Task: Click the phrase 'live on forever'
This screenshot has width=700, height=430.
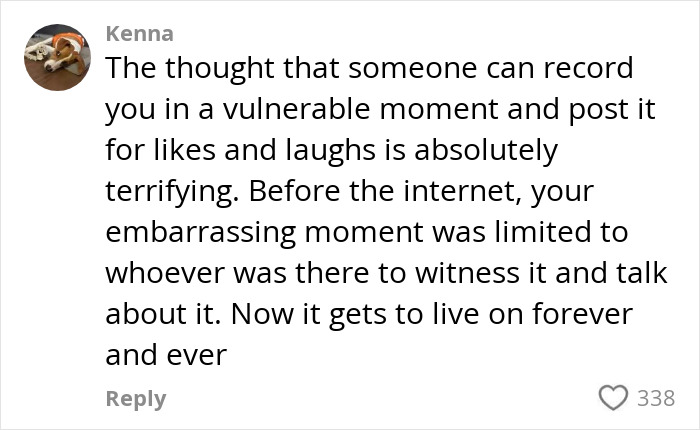Action: point(538,313)
